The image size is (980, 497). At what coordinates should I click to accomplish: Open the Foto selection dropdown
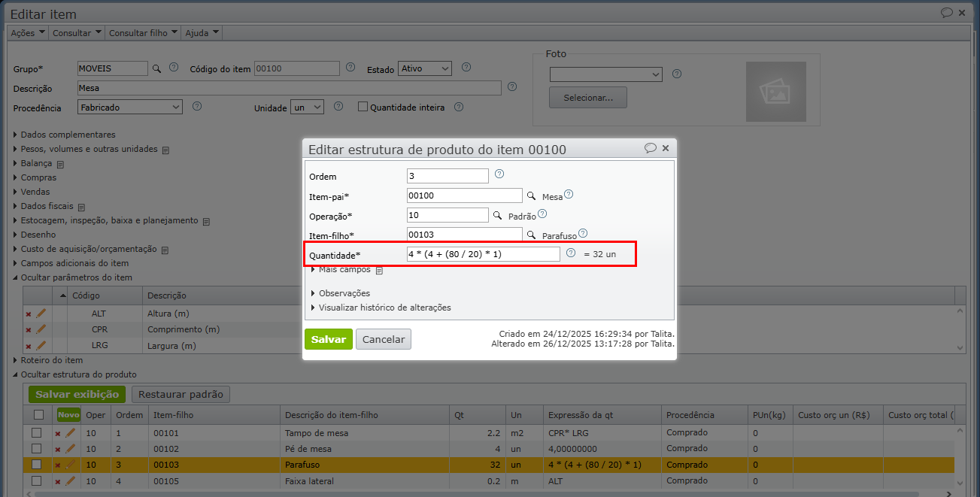pos(606,74)
